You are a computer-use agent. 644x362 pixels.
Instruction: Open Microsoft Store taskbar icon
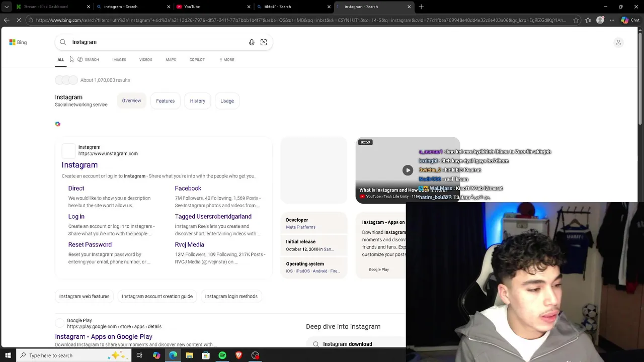click(206, 355)
